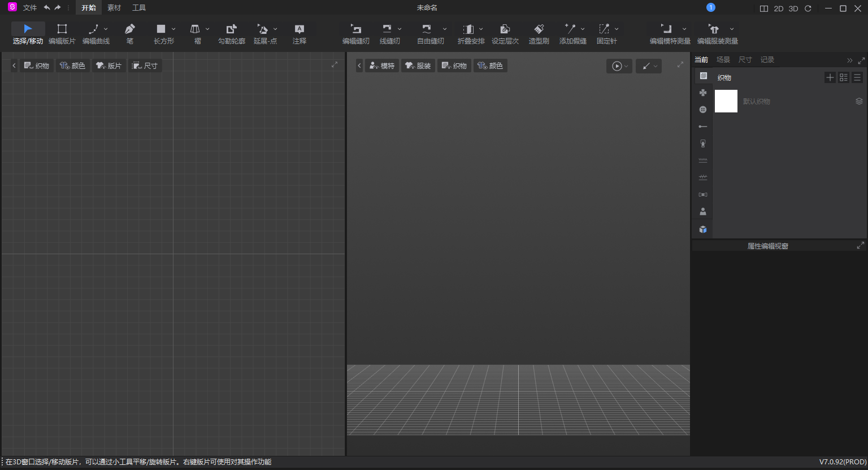Open the Tools menu (工具)
Screen dimensions: 868x470
click(x=138, y=7)
